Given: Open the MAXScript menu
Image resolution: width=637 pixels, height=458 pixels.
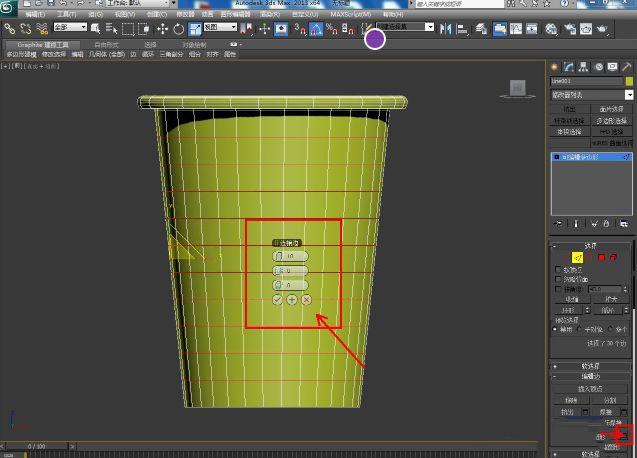Looking at the screenshot, I should pyautogui.click(x=348, y=15).
